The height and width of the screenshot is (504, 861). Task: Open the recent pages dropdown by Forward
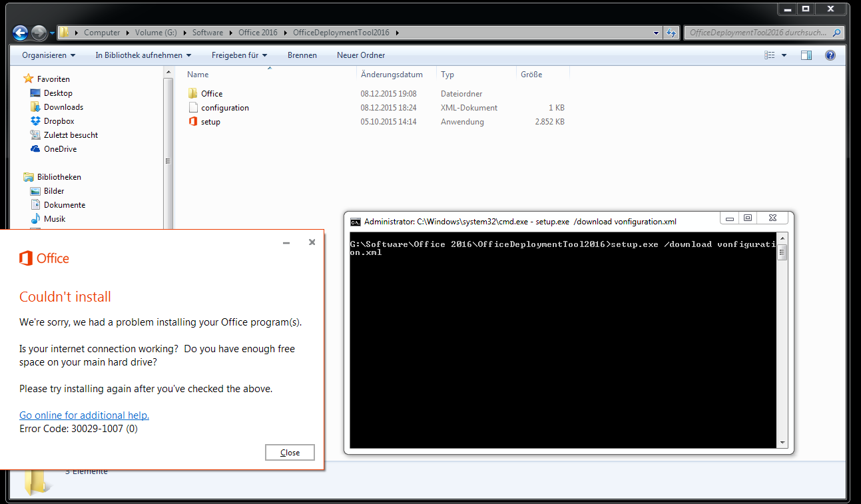(52, 33)
